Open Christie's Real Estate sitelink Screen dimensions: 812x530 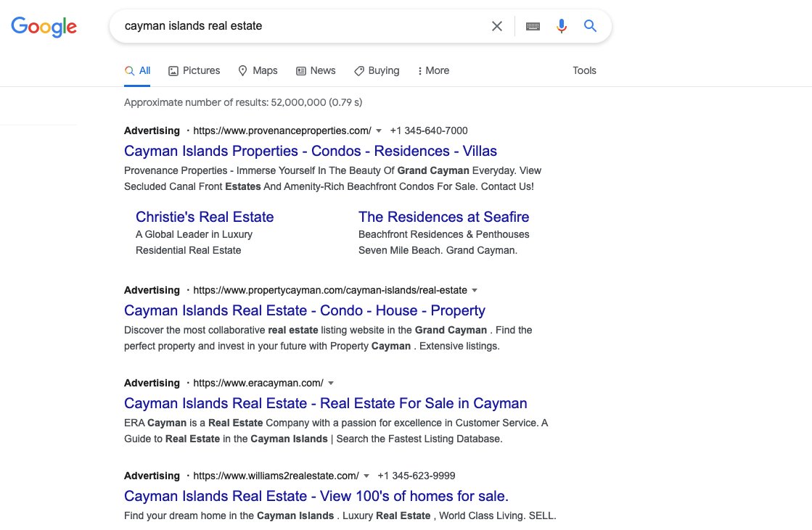(205, 216)
